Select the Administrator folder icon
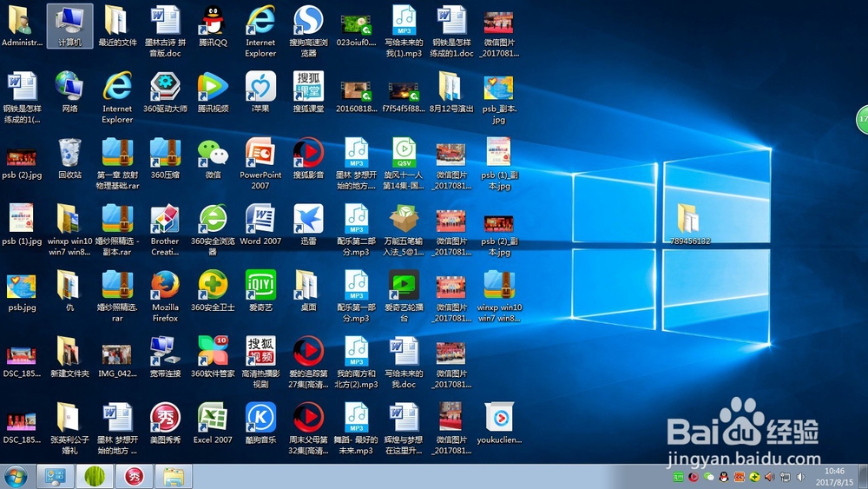The height and width of the screenshot is (489, 868). (23, 26)
